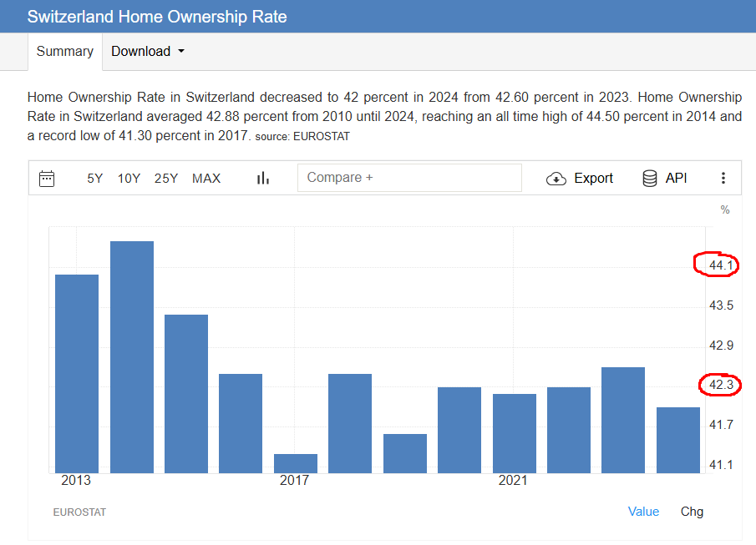The width and height of the screenshot is (756, 545).
Task: Click the 2013 bar in the chart
Action: click(x=77, y=374)
